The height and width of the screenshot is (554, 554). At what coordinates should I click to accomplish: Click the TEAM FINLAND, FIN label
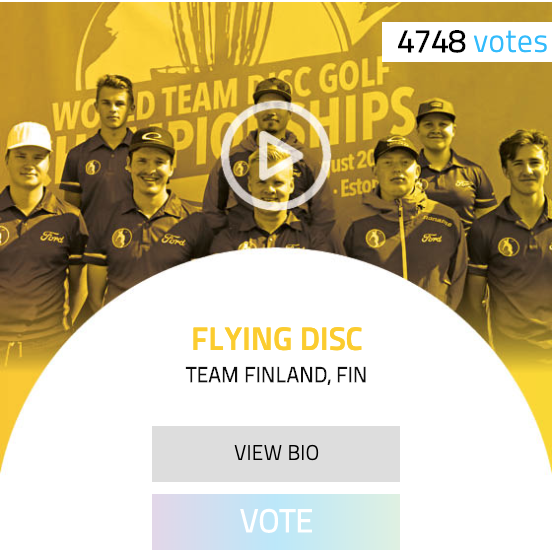pyautogui.click(x=276, y=375)
